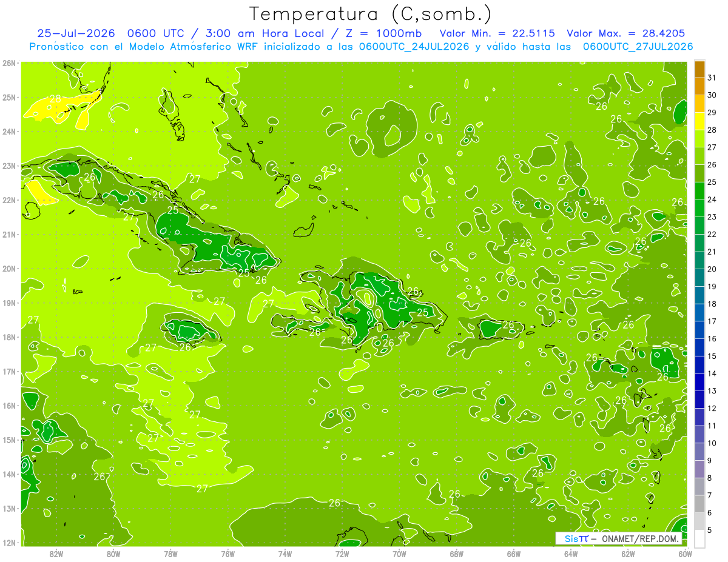Image resolution: width=728 pixels, height=562 pixels.
Task: Pick the lime legend swatch between 27 and 28
Action: point(700,138)
